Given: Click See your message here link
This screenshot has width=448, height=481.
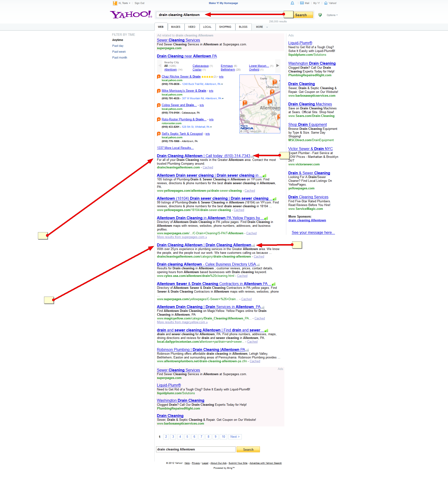Looking at the screenshot, I should pos(313,233).
